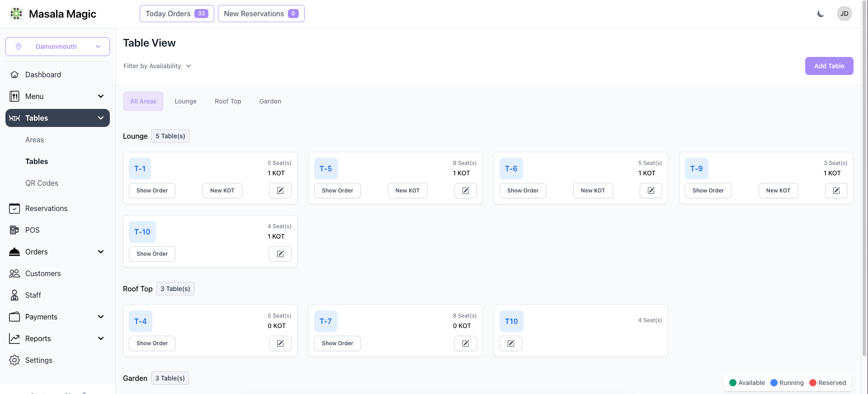Viewport: 868px width, 394px height.
Task: Expand the Payments sidebar chevron
Action: pyautogui.click(x=101, y=317)
